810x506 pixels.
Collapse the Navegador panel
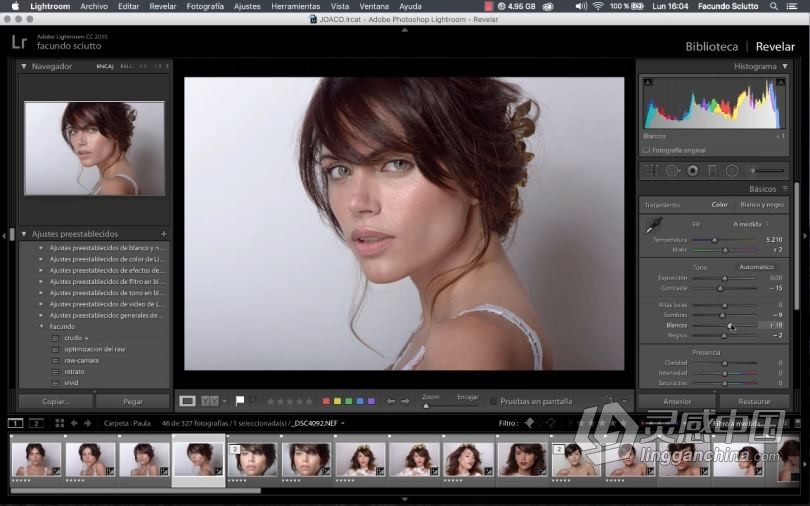point(24,66)
